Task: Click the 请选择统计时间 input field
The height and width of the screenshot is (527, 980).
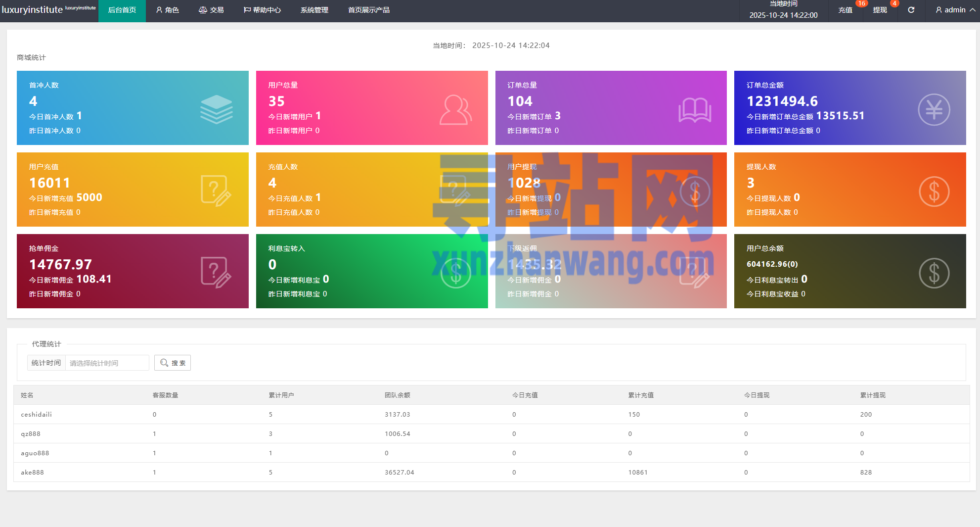Action: point(107,363)
